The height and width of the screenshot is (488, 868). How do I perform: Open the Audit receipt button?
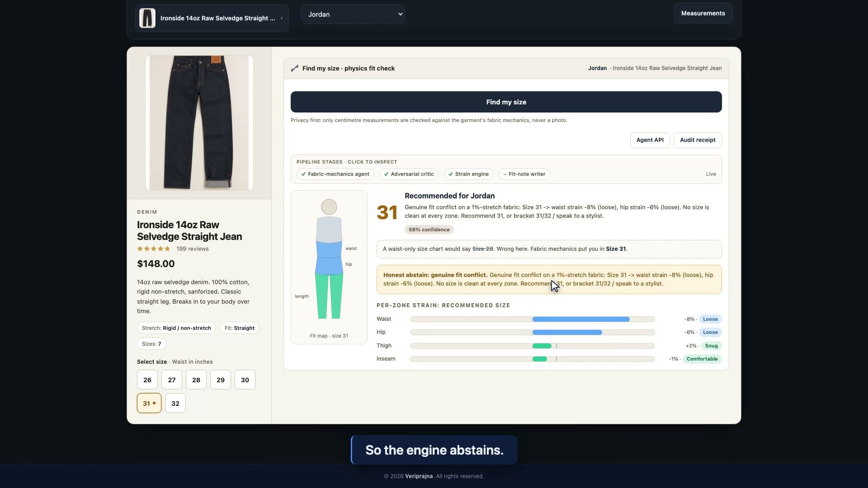point(698,140)
